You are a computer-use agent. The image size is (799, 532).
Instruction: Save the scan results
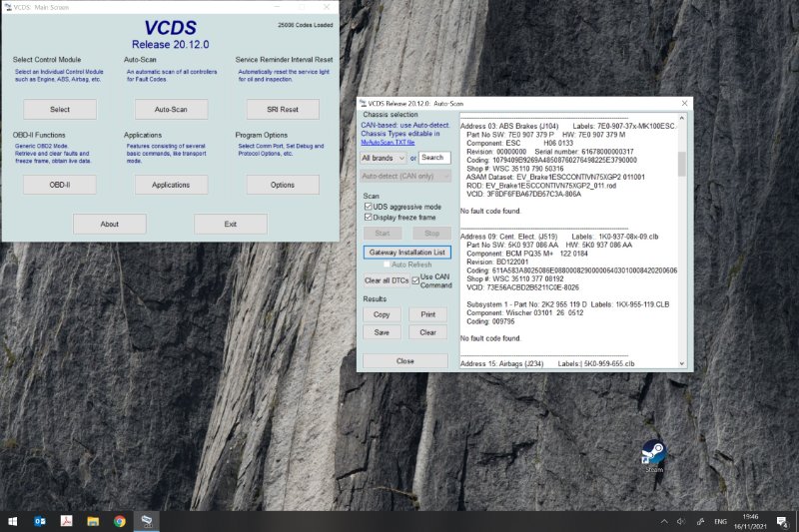click(382, 332)
